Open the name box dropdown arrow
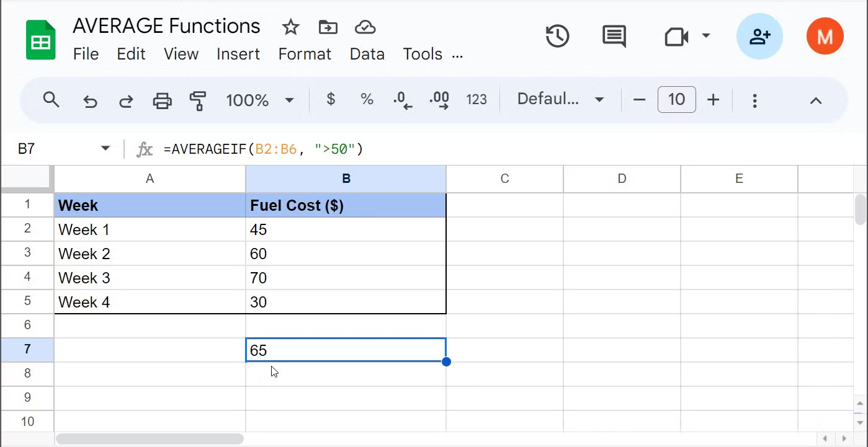This screenshot has height=447, width=868. point(105,149)
